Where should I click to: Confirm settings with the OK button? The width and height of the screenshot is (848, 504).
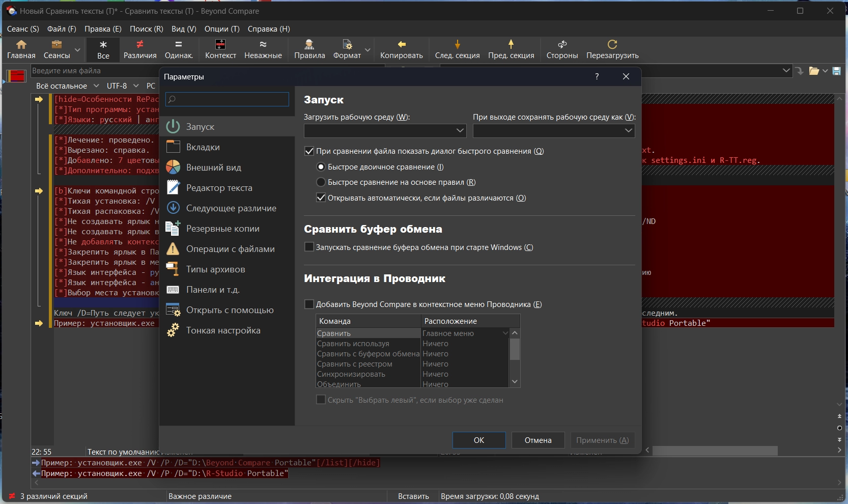click(478, 440)
